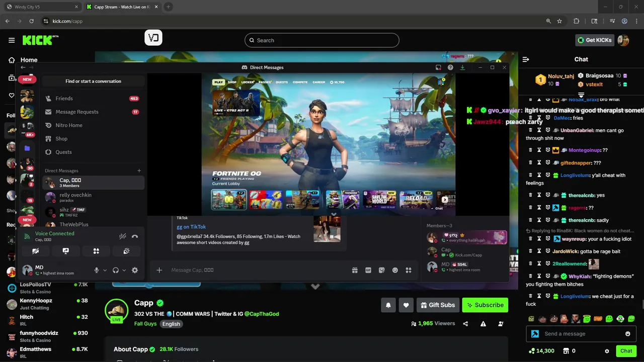Viewport: 644px width, 362px height.
Task: Open Discord Message Requests
Action: click(x=93, y=112)
